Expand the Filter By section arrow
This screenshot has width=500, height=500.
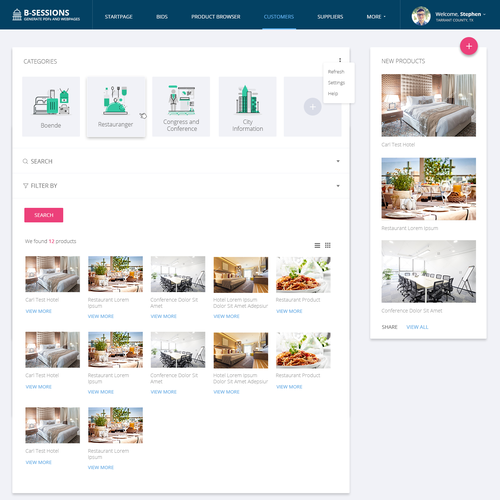click(x=338, y=186)
